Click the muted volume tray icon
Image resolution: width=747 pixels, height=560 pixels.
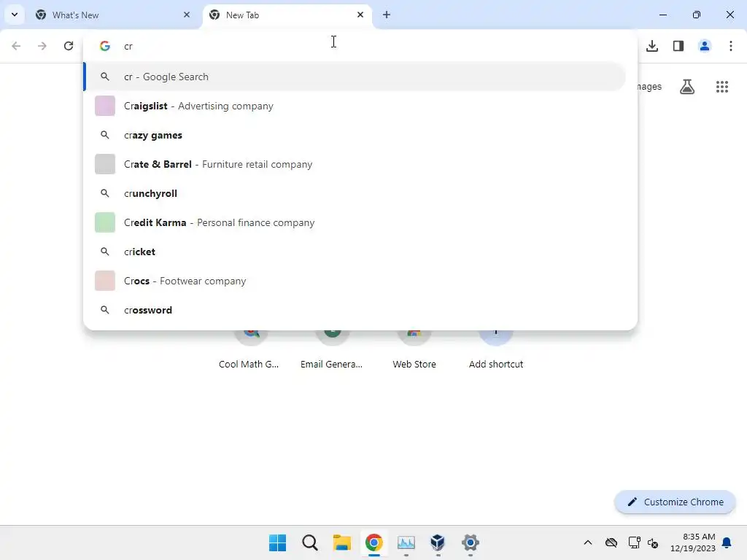(x=653, y=542)
